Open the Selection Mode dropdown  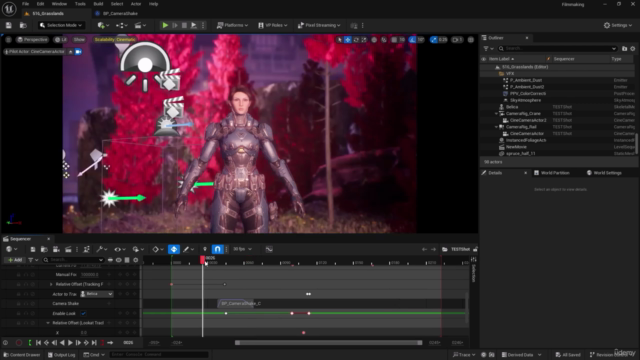[61, 25]
